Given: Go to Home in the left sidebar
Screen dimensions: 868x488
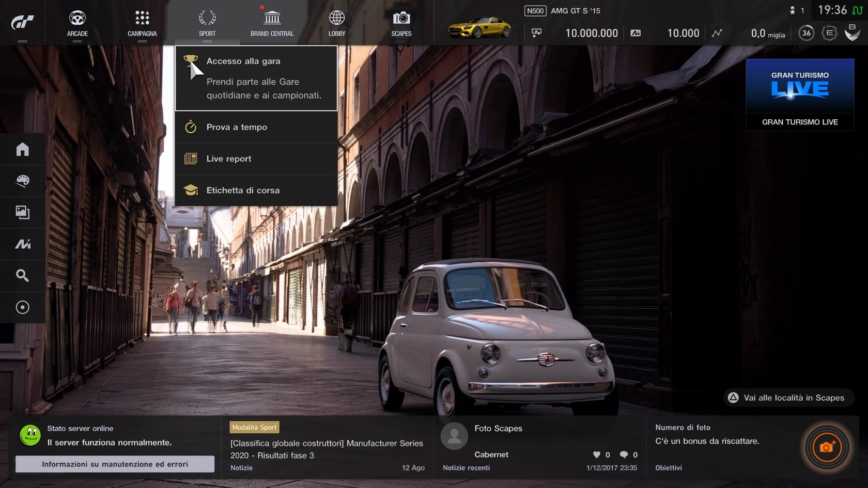Looking at the screenshot, I should (x=22, y=149).
